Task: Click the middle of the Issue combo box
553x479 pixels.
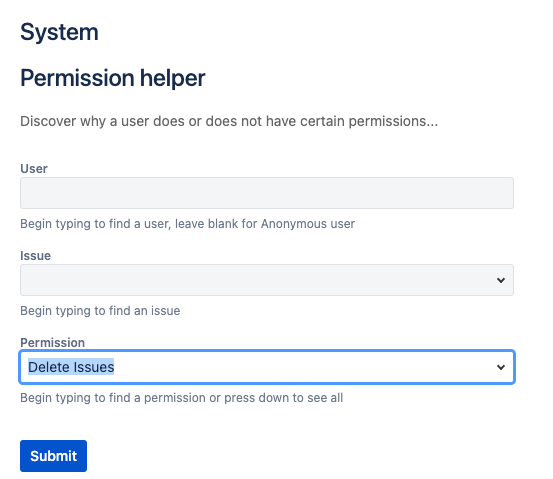Action: pyautogui.click(x=267, y=280)
